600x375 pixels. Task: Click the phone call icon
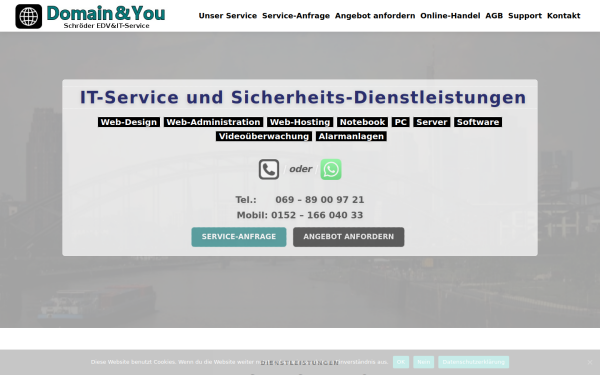[269, 169]
